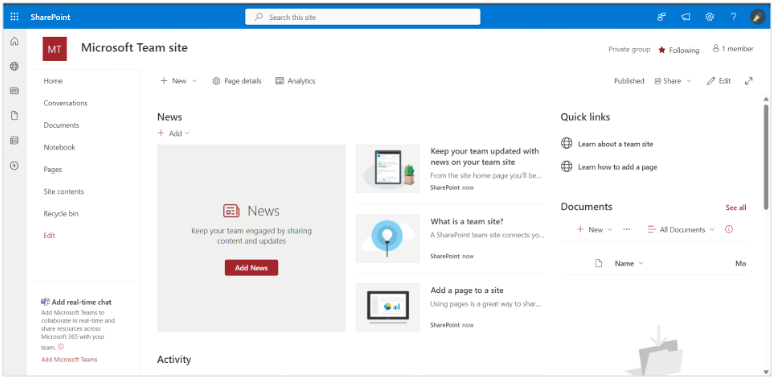Open page Analytics
This screenshot has height=380, width=775.
[x=295, y=81]
